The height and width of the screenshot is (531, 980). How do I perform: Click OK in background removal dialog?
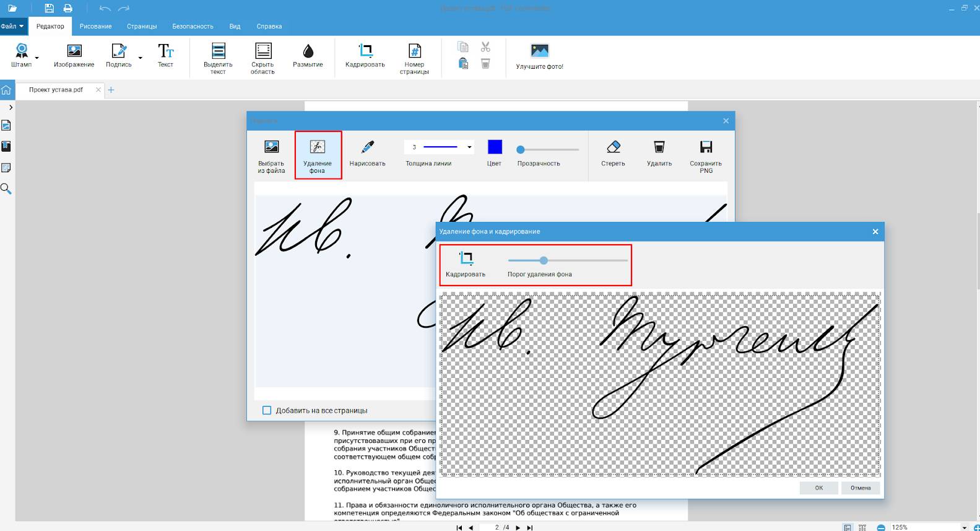819,488
